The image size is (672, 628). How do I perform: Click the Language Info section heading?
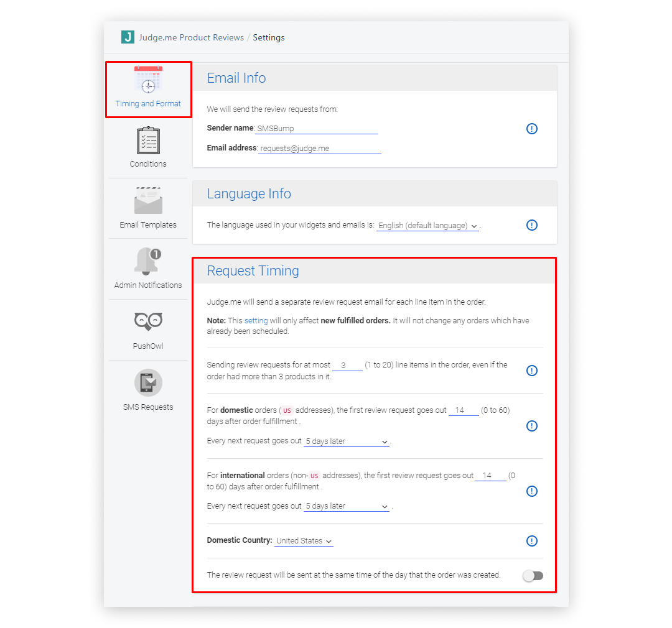249,193
